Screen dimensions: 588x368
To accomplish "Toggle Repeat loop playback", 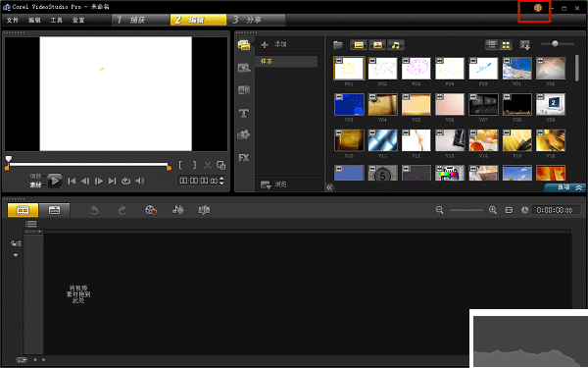I will [x=126, y=181].
